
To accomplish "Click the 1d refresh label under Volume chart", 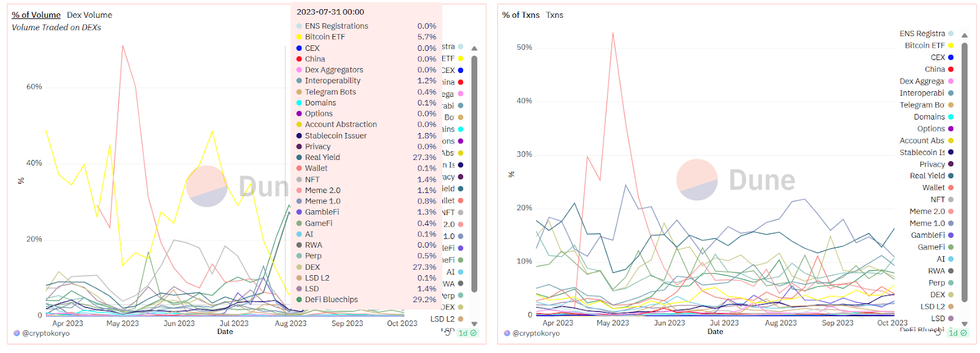I will (463, 333).
